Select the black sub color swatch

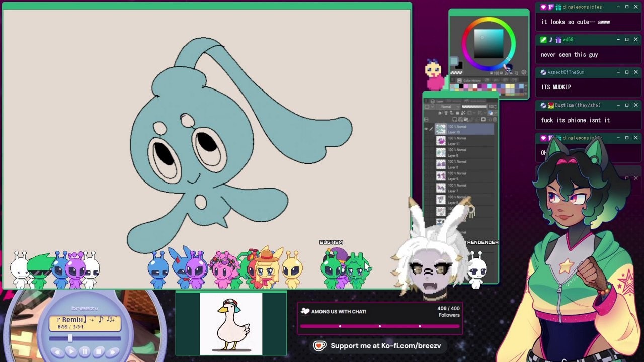tap(460, 66)
